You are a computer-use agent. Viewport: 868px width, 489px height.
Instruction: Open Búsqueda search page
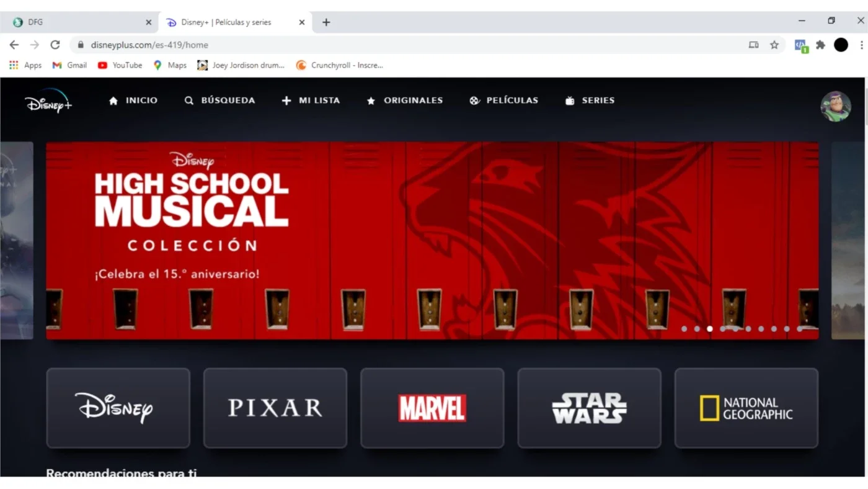(x=219, y=101)
